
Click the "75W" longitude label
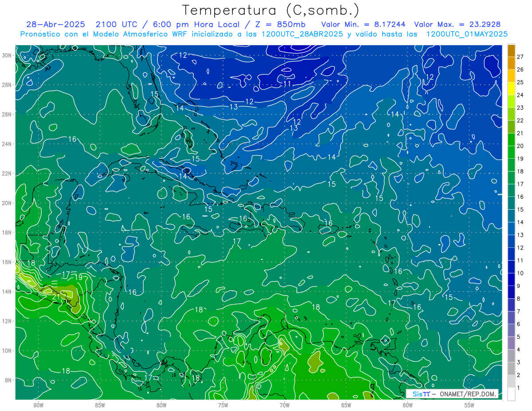[223, 405]
